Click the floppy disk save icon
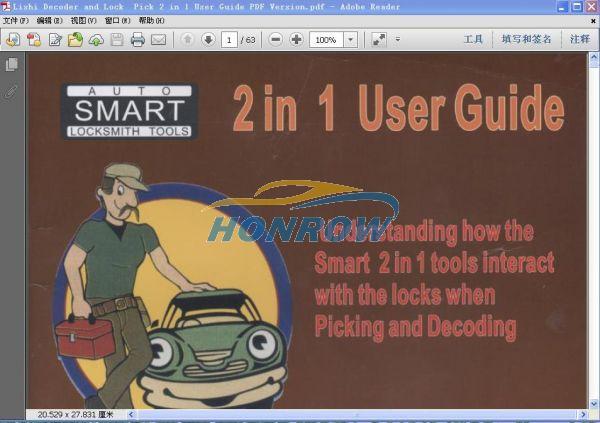 tap(117, 40)
